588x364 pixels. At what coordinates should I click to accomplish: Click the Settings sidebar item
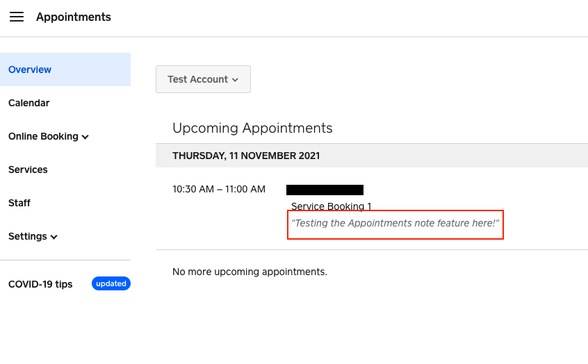[28, 236]
